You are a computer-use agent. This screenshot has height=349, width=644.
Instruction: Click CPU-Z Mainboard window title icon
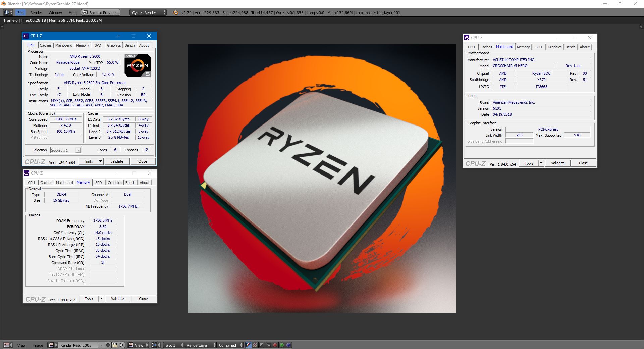[x=467, y=38]
